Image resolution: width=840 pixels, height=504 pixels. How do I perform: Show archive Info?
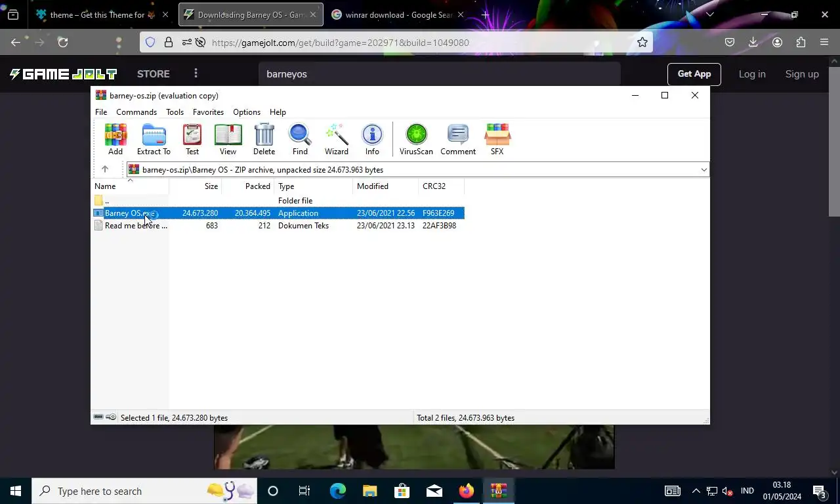(372, 139)
